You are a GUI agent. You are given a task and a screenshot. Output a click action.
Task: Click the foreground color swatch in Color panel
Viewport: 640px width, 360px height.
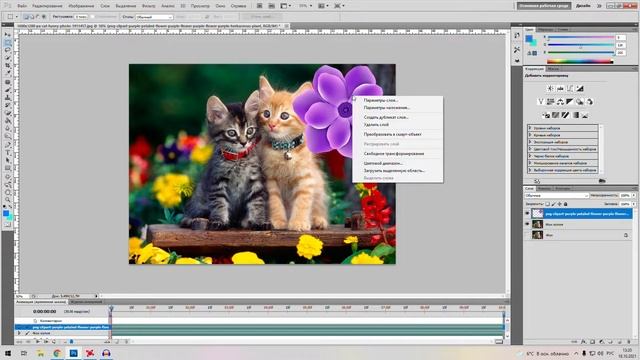tap(529, 39)
